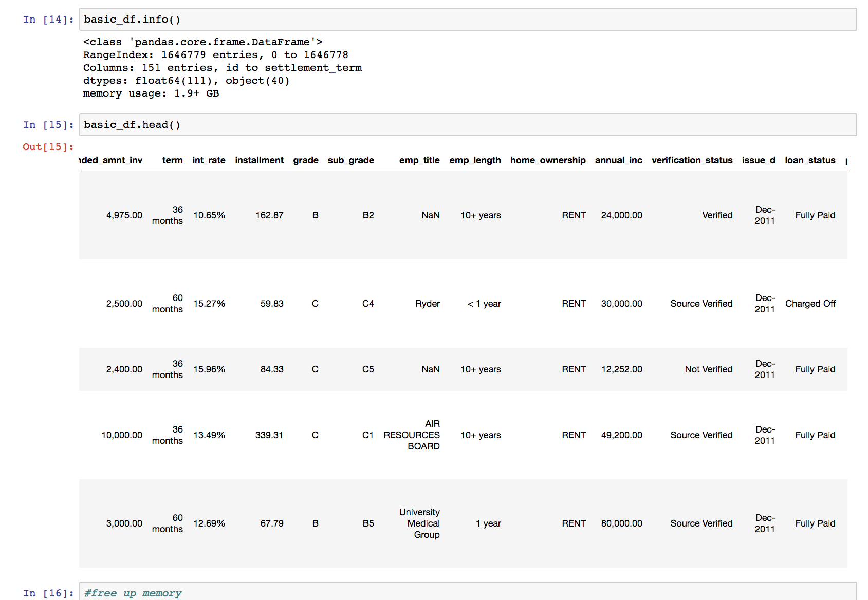Click the issue_d column header
This screenshot has width=868, height=600.
coord(759,160)
